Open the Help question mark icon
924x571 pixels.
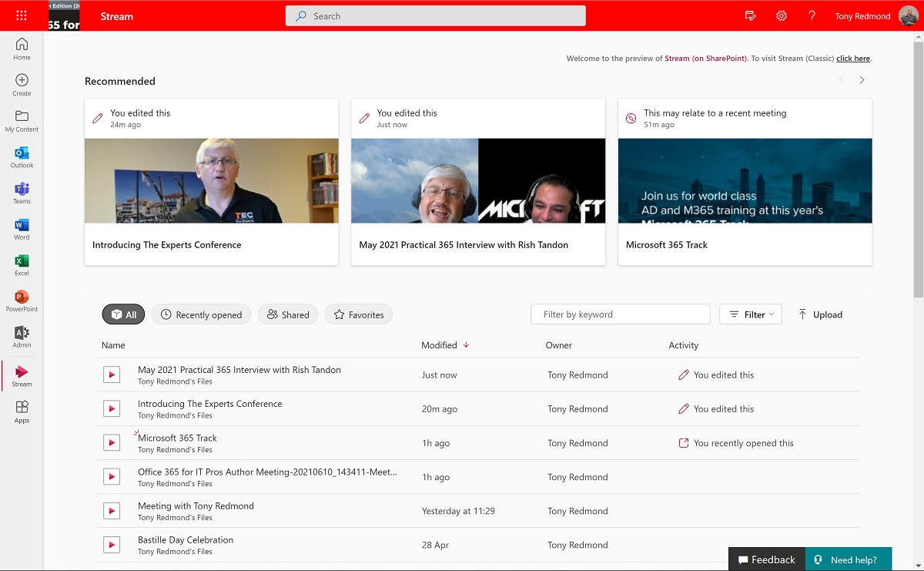coord(812,15)
